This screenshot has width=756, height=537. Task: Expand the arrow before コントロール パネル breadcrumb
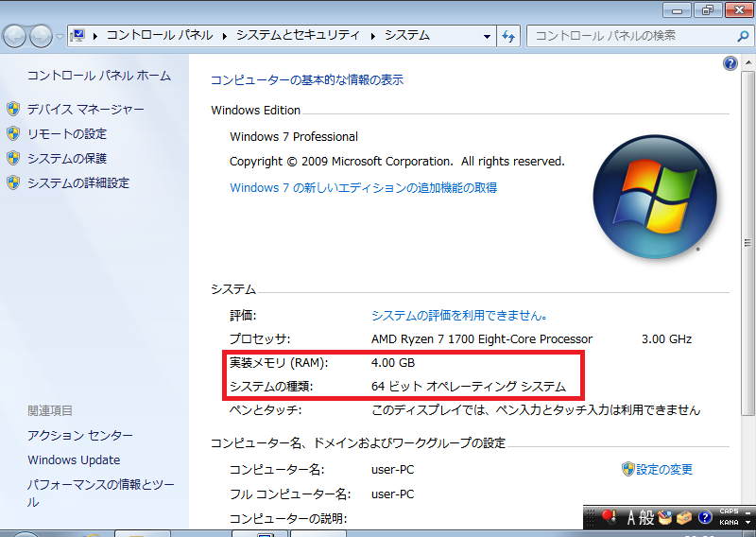pyautogui.click(x=95, y=36)
